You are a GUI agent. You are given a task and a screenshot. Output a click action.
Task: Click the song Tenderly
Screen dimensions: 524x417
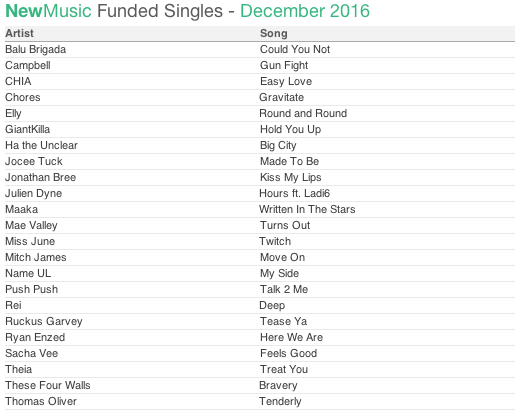[280, 402]
